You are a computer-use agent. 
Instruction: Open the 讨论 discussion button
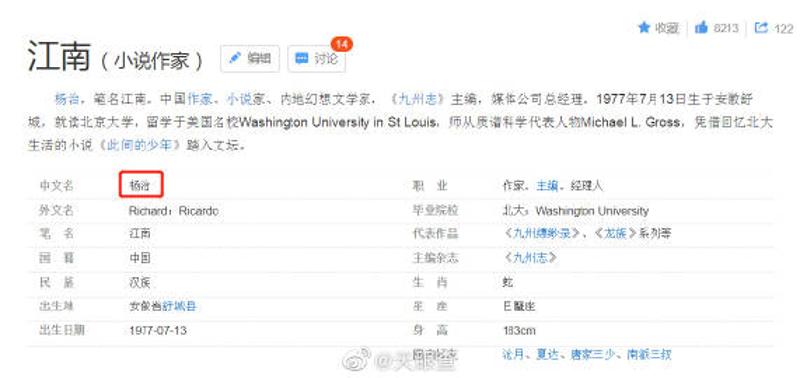click(x=316, y=59)
